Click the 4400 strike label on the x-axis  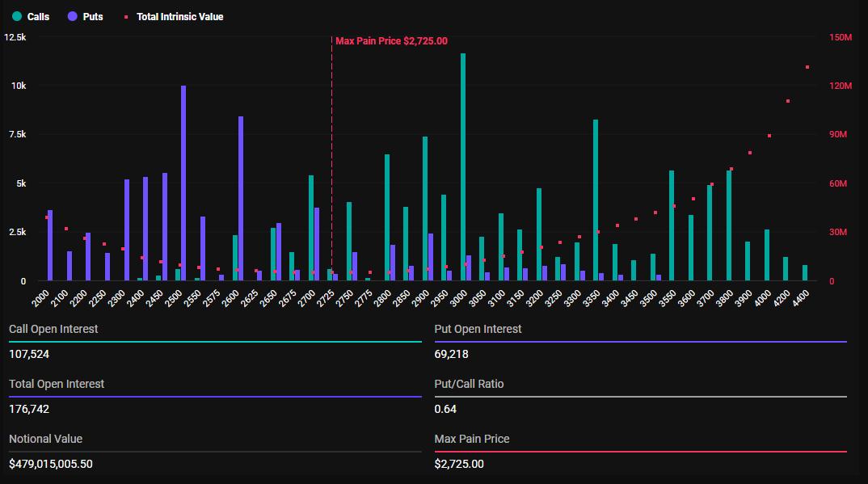(x=800, y=297)
